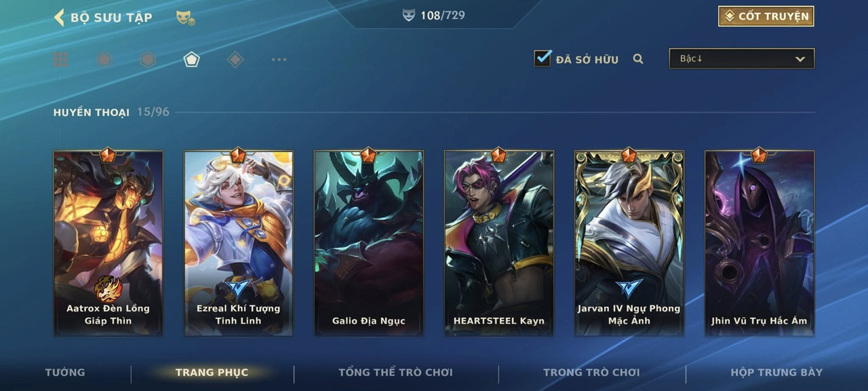Viewport: 868px width, 391px height.
Task: Switch to the Tướng tab
Action: (x=65, y=372)
